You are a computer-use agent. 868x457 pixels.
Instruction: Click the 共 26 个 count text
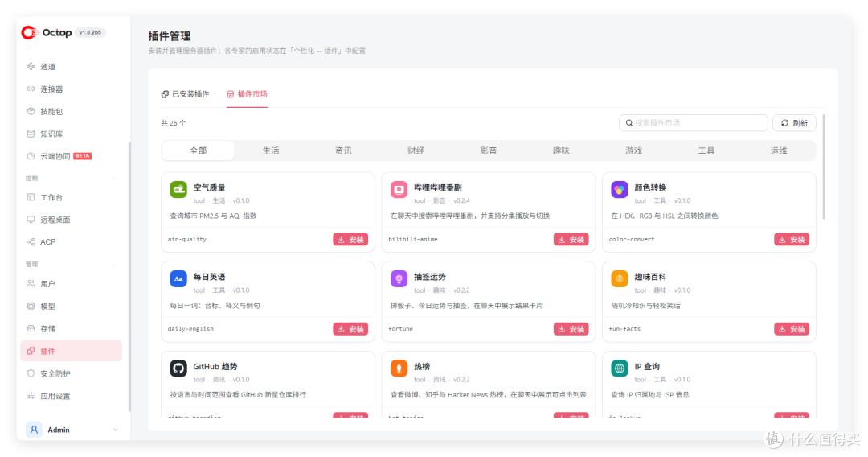click(x=174, y=123)
